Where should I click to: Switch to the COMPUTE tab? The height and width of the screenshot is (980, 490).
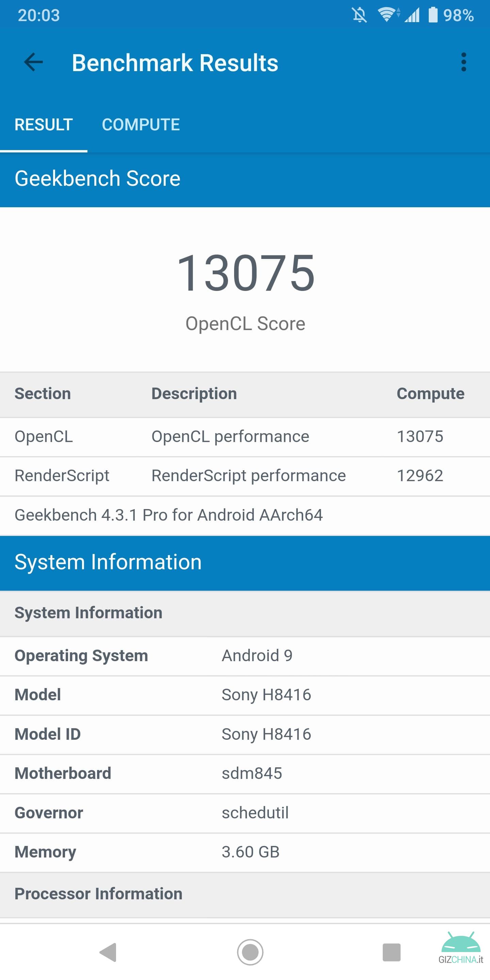click(141, 125)
